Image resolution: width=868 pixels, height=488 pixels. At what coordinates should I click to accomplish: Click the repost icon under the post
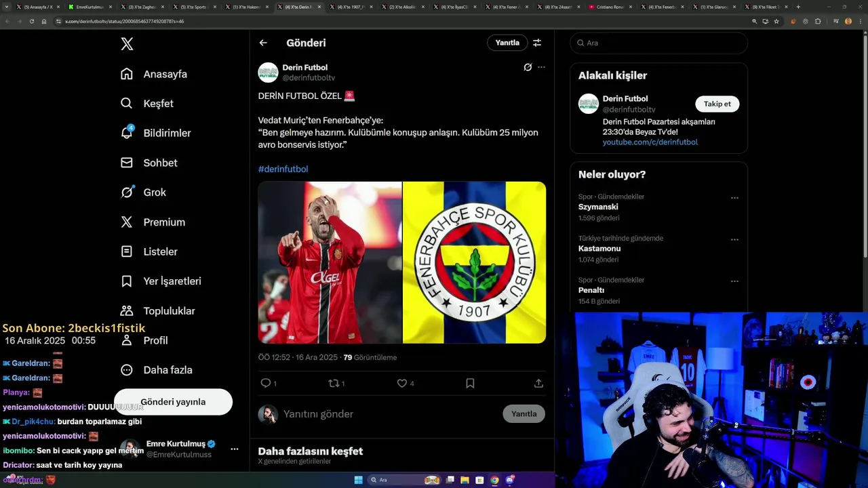tap(333, 383)
